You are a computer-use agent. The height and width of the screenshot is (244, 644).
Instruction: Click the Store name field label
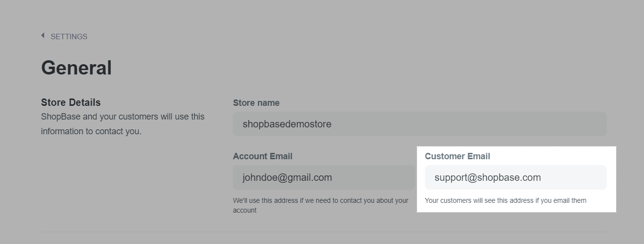coord(256,103)
